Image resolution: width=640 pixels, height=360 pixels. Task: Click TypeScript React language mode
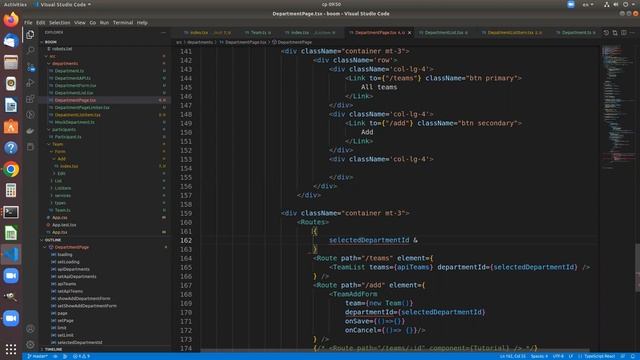[x=599, y=356]
